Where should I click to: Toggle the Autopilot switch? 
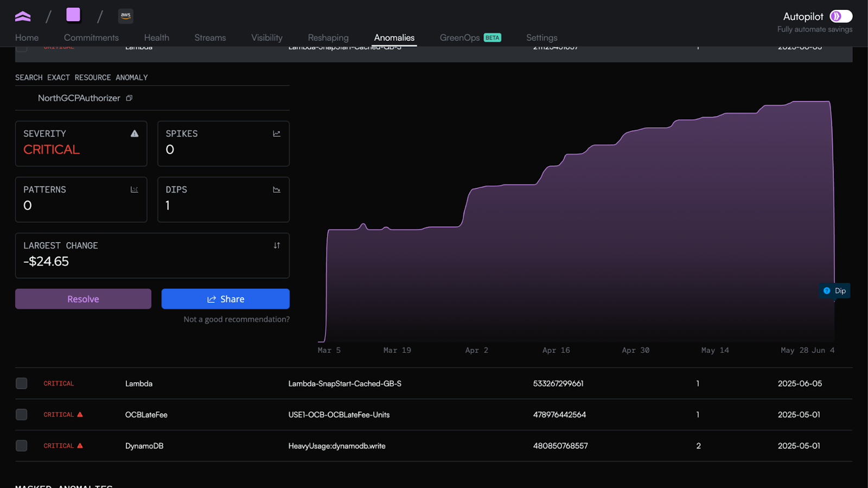pyautogui.click(x=841, y=16)
